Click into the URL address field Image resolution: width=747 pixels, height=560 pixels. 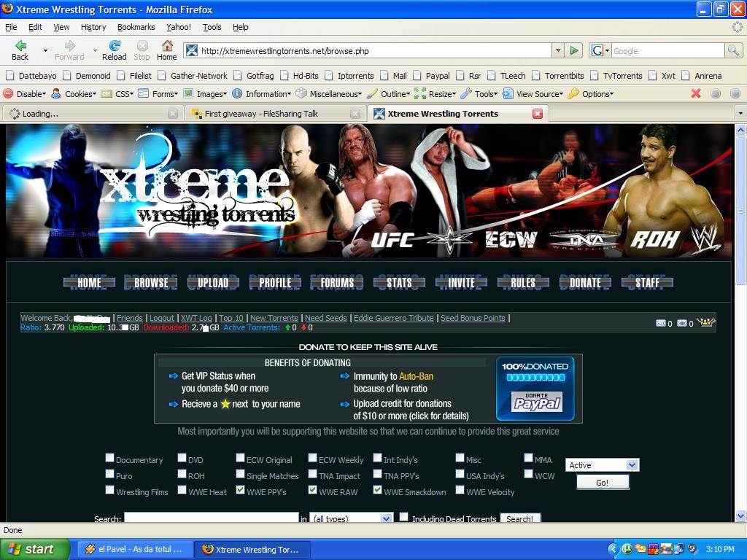(x=368, y=50)
